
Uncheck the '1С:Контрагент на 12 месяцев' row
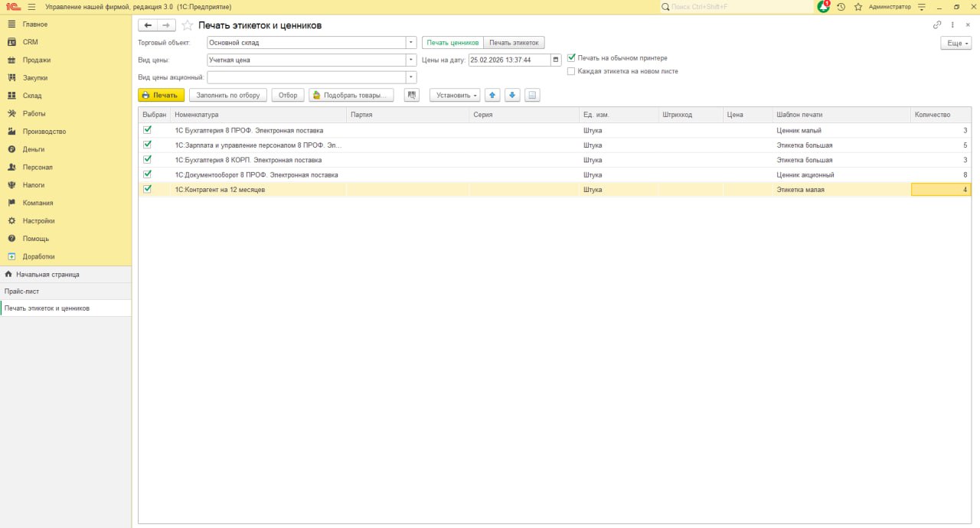point(148,189)
